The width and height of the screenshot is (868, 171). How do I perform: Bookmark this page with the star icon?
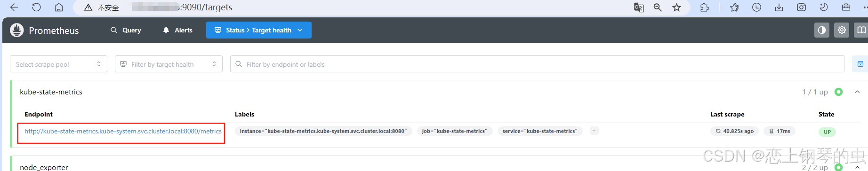(676, 8)
